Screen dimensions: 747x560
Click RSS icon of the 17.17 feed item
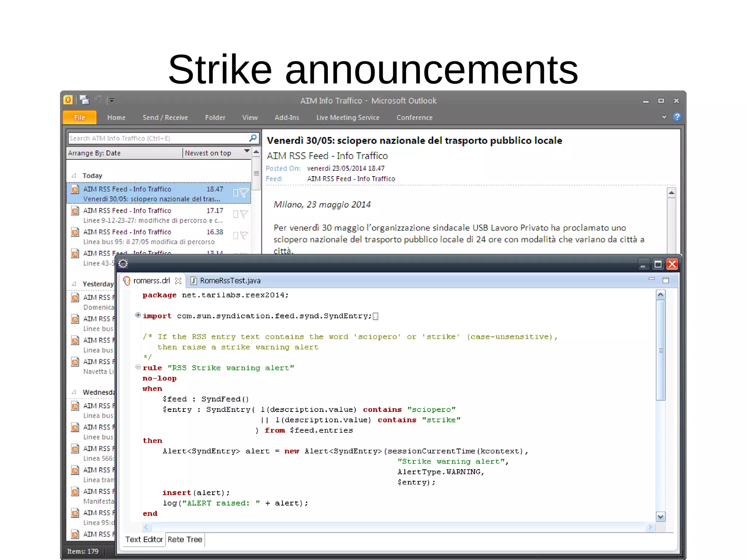75,211
